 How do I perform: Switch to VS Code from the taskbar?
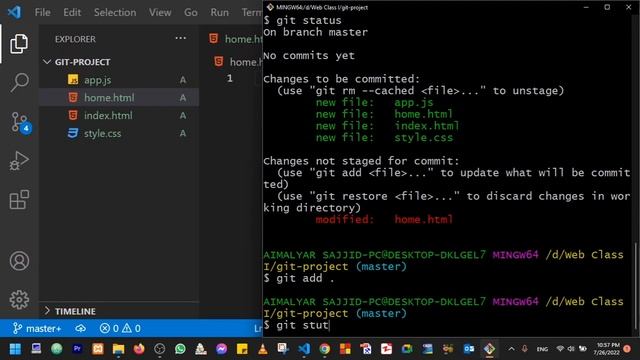pos(304,349)
